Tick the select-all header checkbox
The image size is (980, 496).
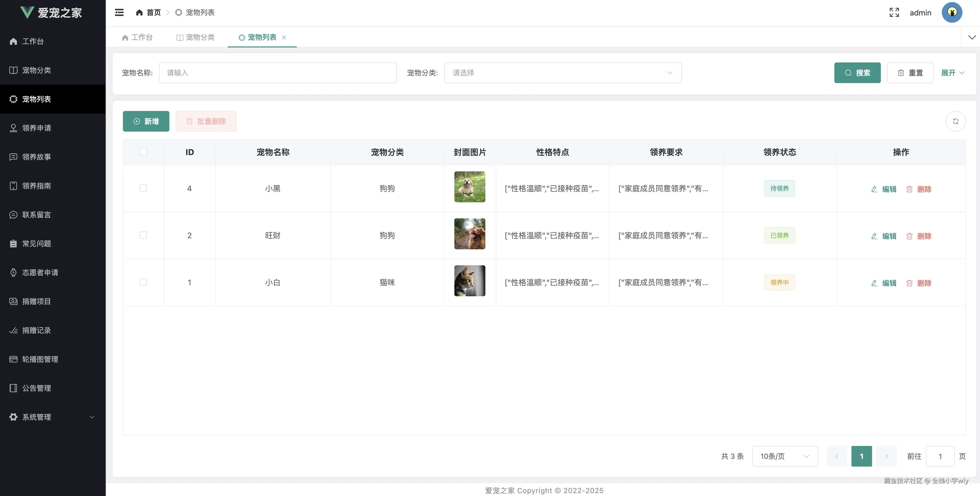(143, 152)
